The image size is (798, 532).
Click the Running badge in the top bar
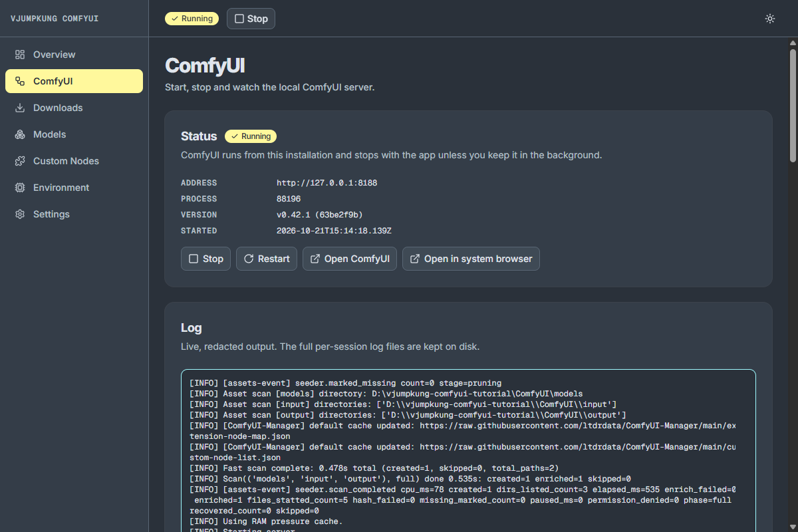(192, 19)
